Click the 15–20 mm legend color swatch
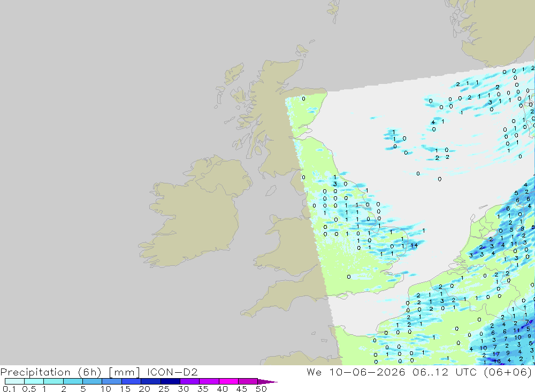The height and width of the screenshot is (392, 535). pyautogui.click(x=132, y=381)
